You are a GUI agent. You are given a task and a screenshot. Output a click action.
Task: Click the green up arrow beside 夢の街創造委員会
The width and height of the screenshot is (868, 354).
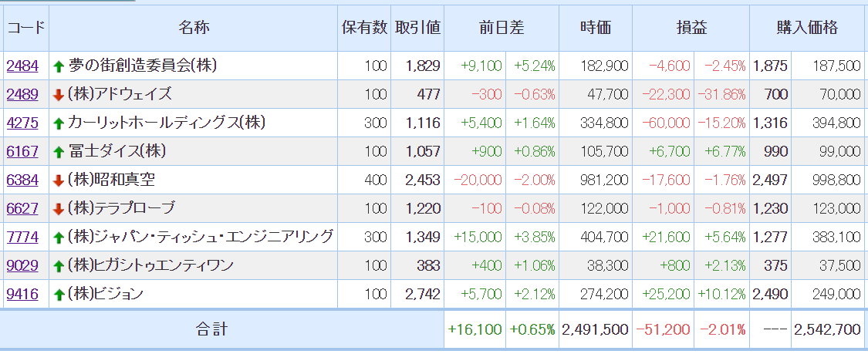58,67
